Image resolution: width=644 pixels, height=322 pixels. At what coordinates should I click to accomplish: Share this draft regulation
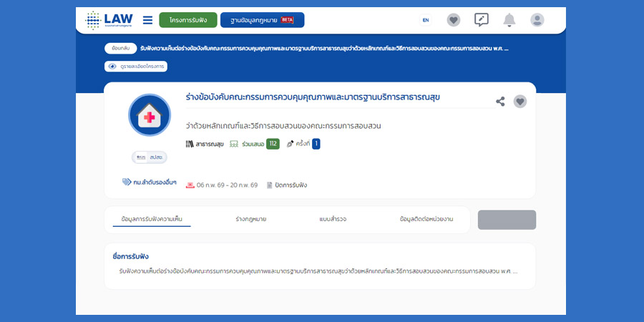tap(500, 102)
